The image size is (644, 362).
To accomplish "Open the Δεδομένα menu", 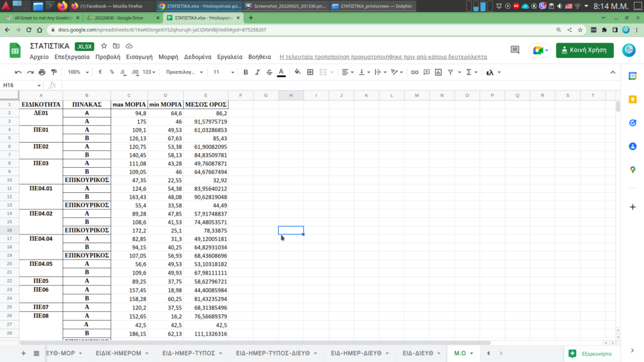I will (197, 57).
